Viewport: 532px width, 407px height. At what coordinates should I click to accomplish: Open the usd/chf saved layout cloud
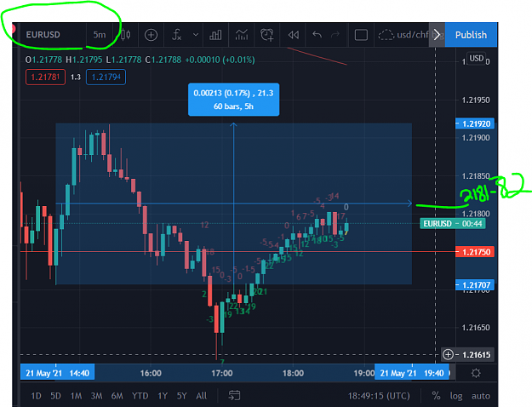[403, 35]
